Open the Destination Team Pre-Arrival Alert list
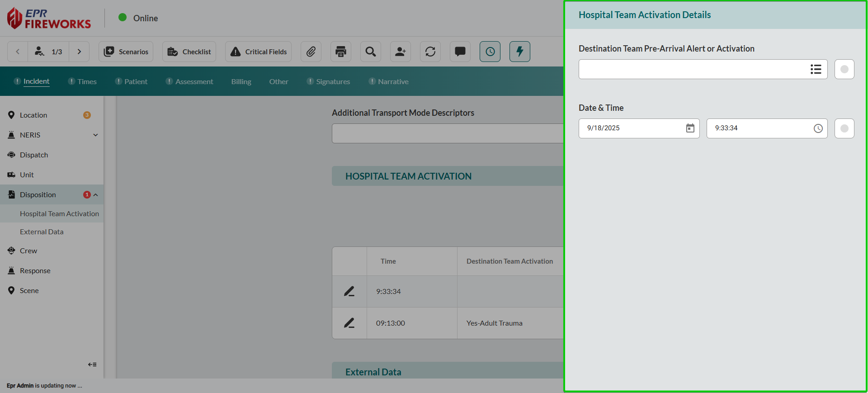 (816, 69)
